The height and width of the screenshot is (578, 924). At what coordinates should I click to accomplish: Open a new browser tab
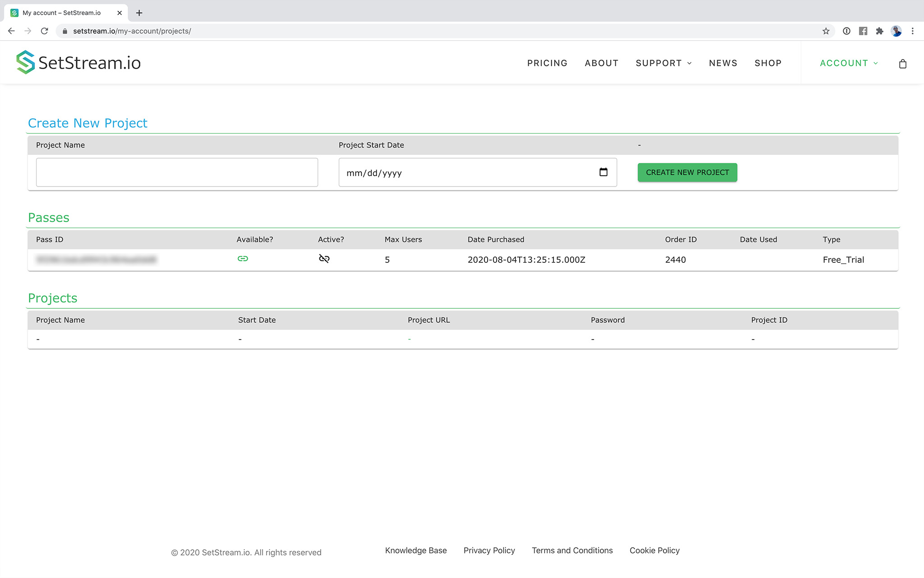point(139,13)
